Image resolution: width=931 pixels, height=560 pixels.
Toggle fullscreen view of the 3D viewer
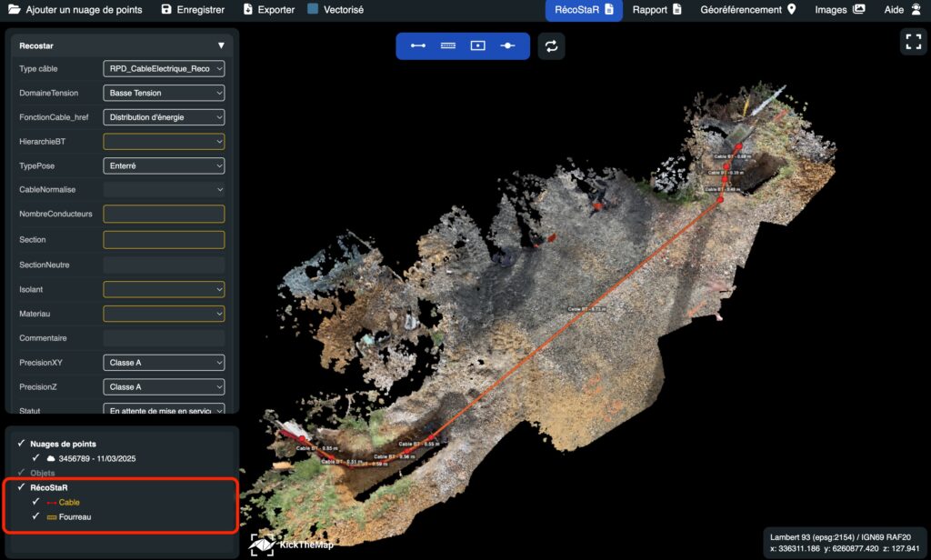(913, 42)
